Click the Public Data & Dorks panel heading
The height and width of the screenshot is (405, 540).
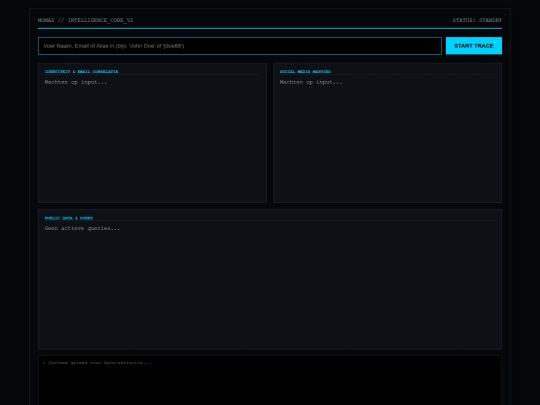click(x=69, y=218)
